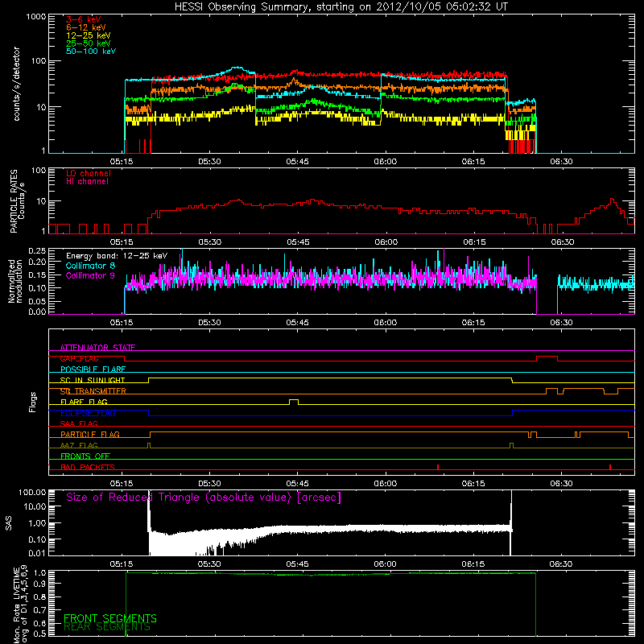Click 05:30 tick under particle rates panel
Image resolution: width=644 pixels, height=644 pixels.
point(210,242)
